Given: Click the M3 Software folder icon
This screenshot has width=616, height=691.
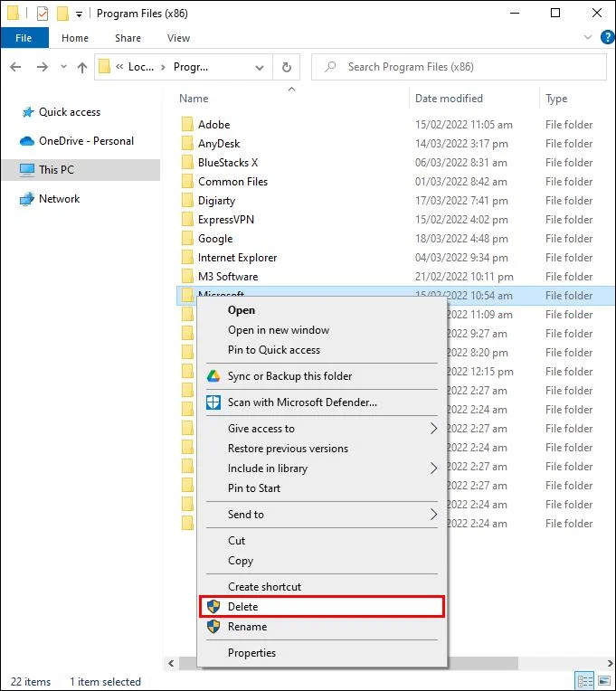Looking at the screenshot, I should point(187,276).
